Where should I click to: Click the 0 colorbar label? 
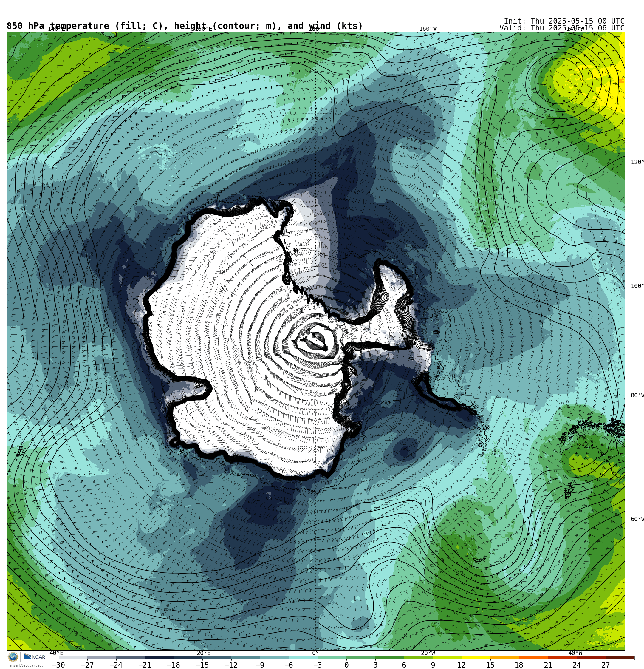[x=346, y=665]
